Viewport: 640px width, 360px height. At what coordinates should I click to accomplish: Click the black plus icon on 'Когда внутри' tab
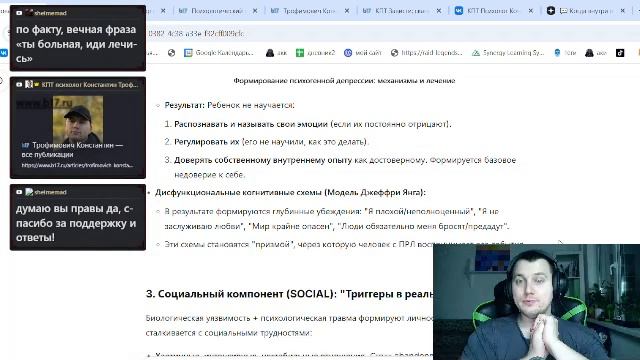click(x=551, y=11)
